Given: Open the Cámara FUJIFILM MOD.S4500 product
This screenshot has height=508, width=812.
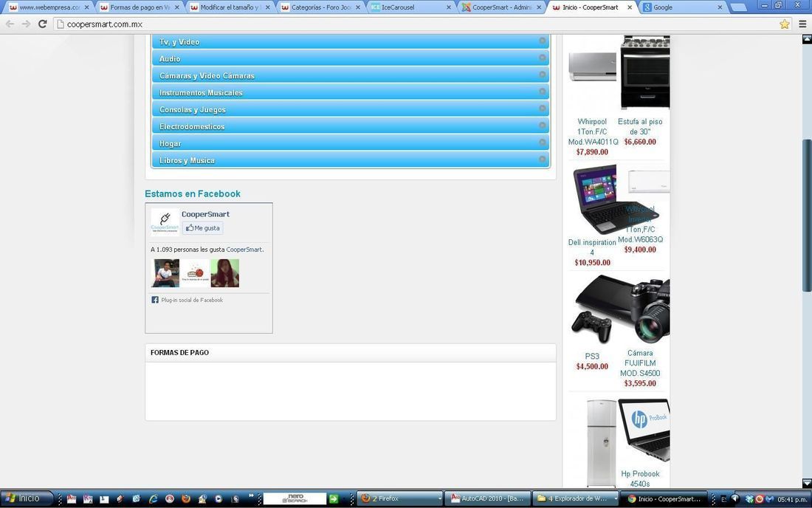Looking at the screenshot, I should 640,363.
